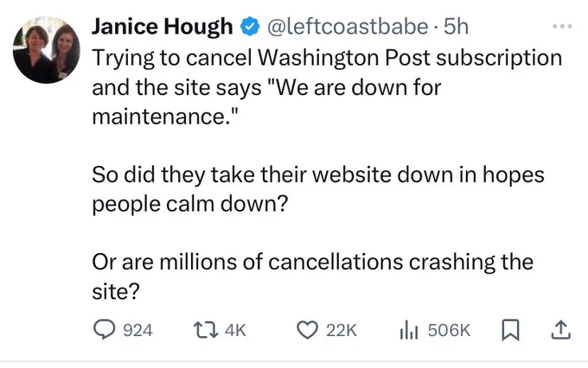This screenshot has height=368, width=588.
Task: Open the Janice Hough display name link
Action: tap(163, 27)
